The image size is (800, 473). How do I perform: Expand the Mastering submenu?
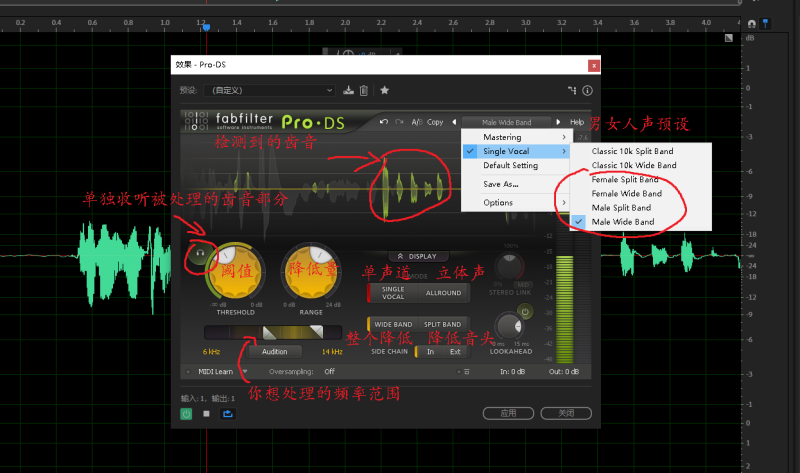tap(515, 137)
